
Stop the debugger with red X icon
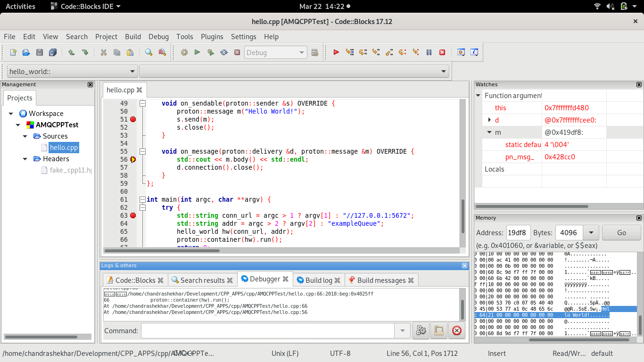click(x=442, y=52)
